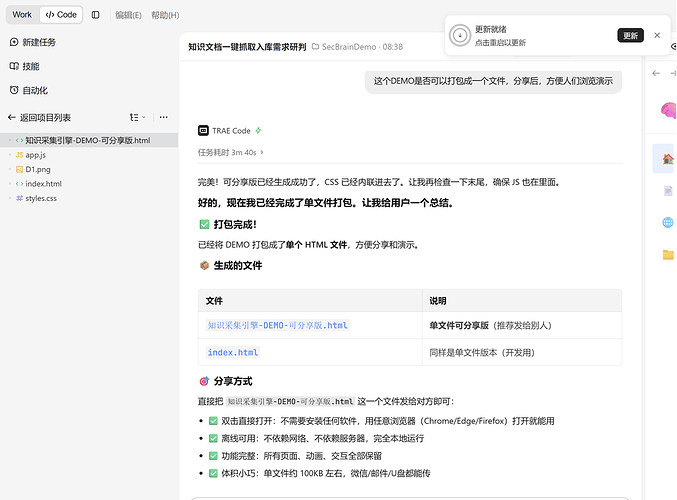The width and height of the screenshot is (677, 500).
Task: Select app.js in file tree
Action: 89,155
